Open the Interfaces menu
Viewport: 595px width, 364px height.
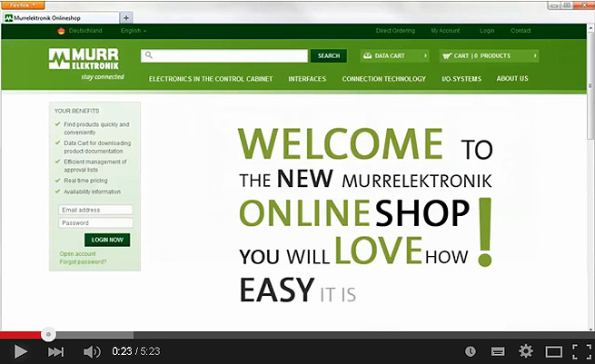307,79
